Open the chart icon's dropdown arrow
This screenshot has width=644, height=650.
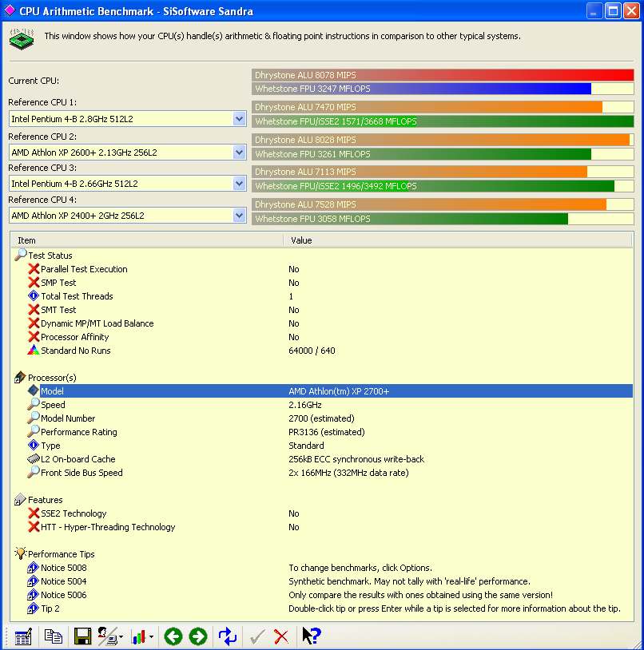[151, 636]
